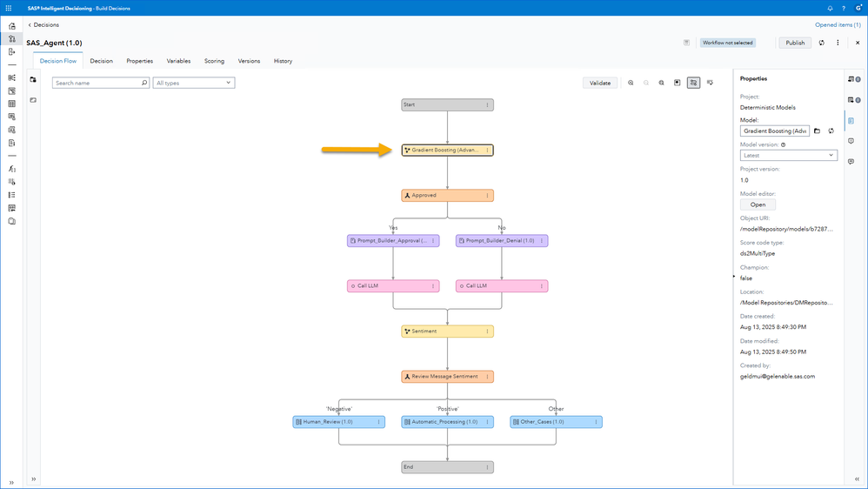This screenshot has height=489, width=868.
Task: Select the Prompt_Builder_Approval node
Action: 393,241
